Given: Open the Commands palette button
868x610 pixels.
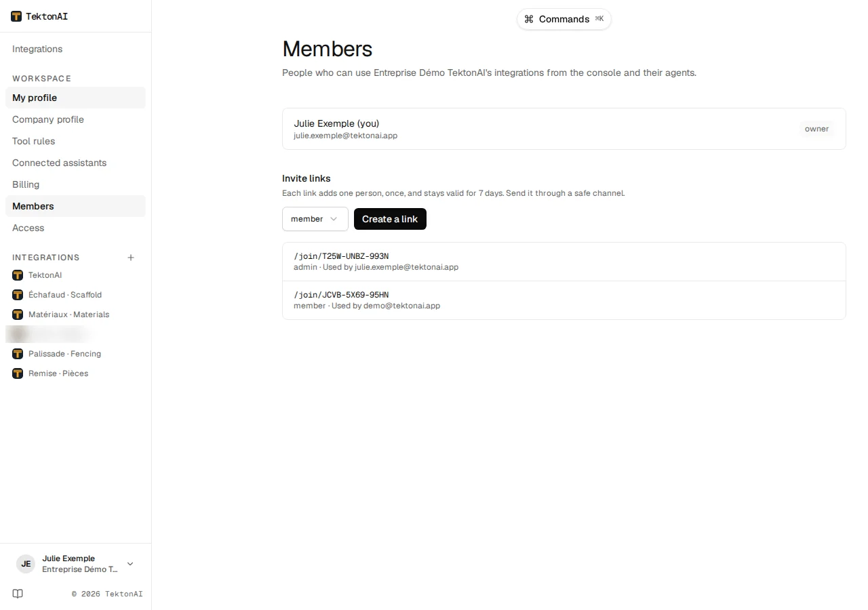Looking at the screenshot, I should (x=564, y=19).
